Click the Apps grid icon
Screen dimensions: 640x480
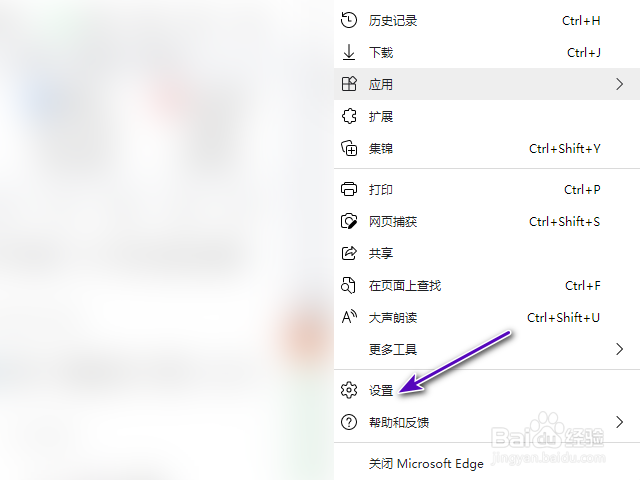[349, 84]
